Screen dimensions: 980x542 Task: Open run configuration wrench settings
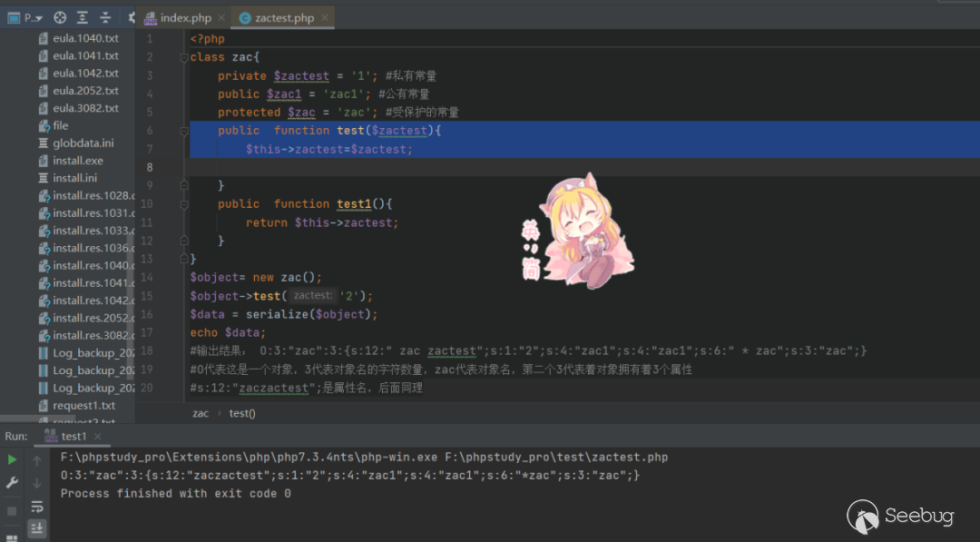click(x=12, y=483)
